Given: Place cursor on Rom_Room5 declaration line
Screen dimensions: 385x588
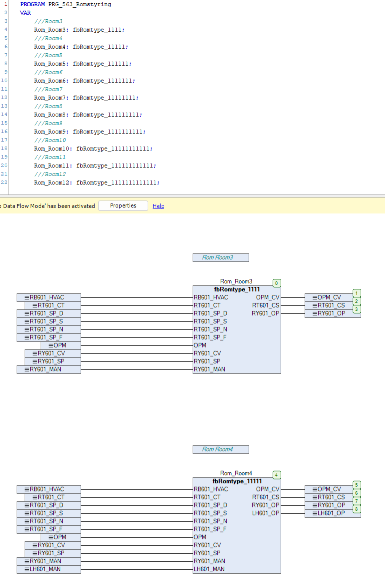Looking at the screenshot, I should point(83,64).
